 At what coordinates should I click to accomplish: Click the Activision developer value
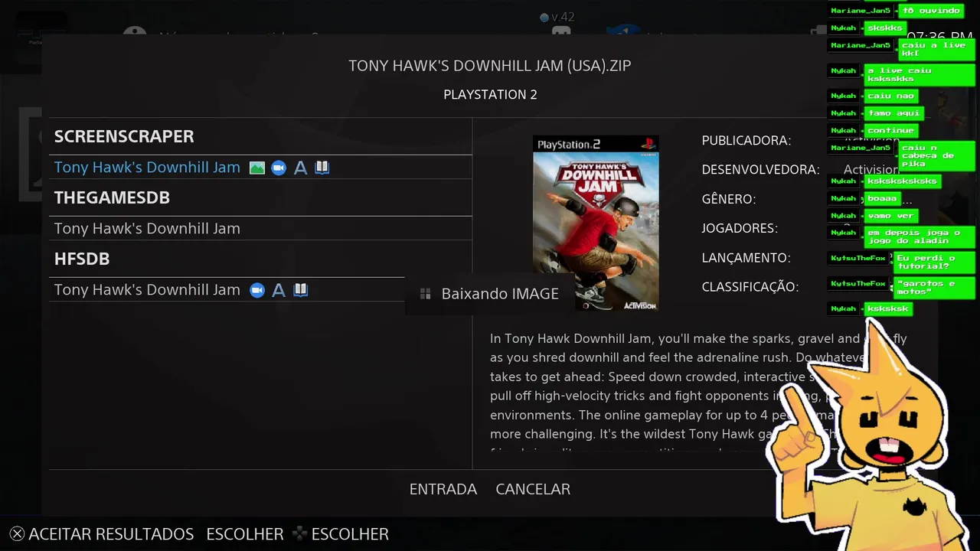click(871, 170)
